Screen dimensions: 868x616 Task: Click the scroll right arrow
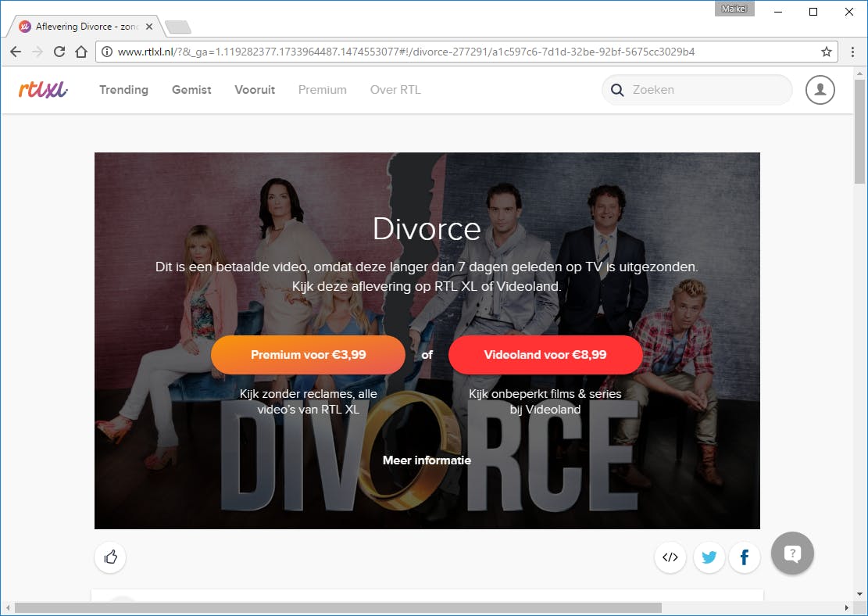pyautogui.click(x=847, y=607)
